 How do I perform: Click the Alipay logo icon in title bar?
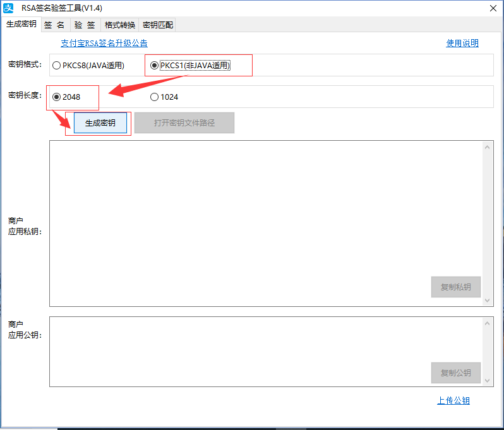(x=8, y=8)
